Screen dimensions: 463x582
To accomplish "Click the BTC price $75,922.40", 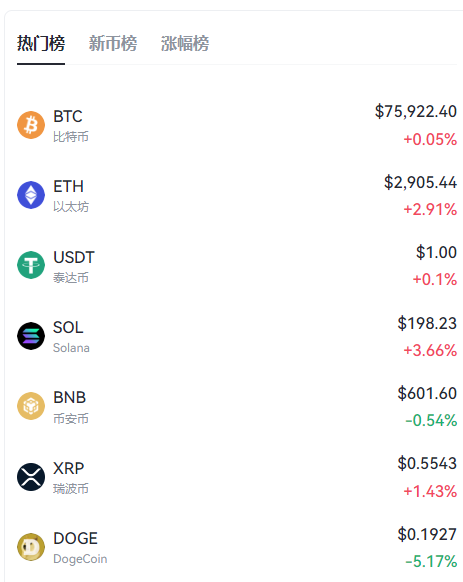I will click(x=415, y=111).
